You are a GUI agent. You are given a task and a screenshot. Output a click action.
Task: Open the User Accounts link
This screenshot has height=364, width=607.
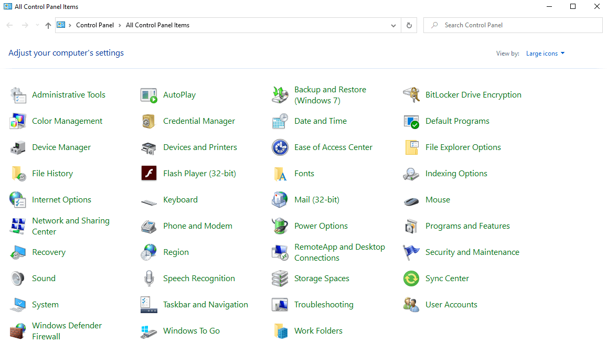(451, 305)
